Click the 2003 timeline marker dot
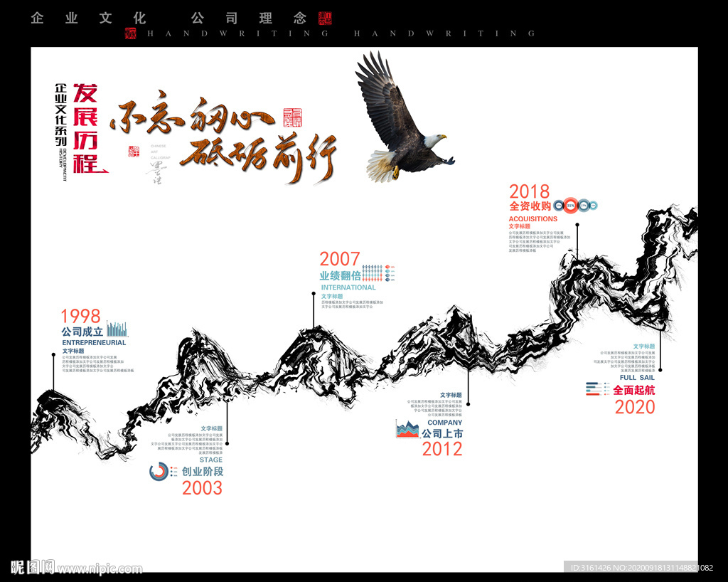Viewport: 728px width, 582px height. pos(227,443)
